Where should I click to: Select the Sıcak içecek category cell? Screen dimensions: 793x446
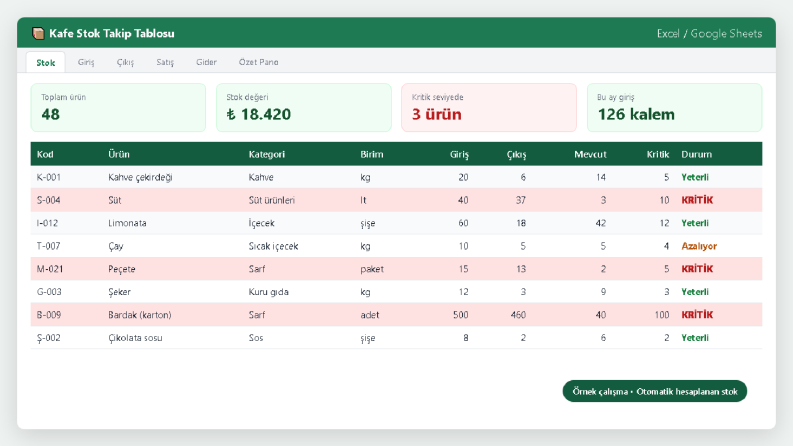pos(273,246)
